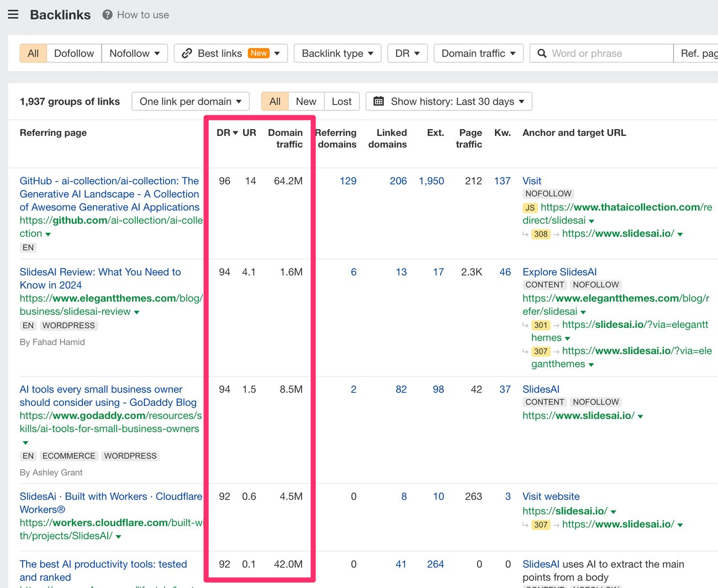Open the SlidesAI Review: What You Need link

click(101, 279)
